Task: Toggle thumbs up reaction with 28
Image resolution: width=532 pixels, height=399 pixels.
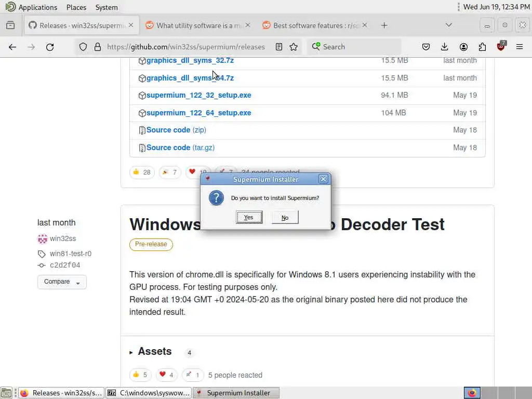Action: click(142, 172)
